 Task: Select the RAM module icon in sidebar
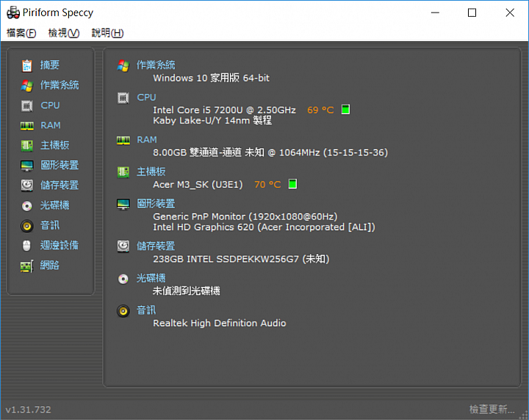click(x=27, y=126)
